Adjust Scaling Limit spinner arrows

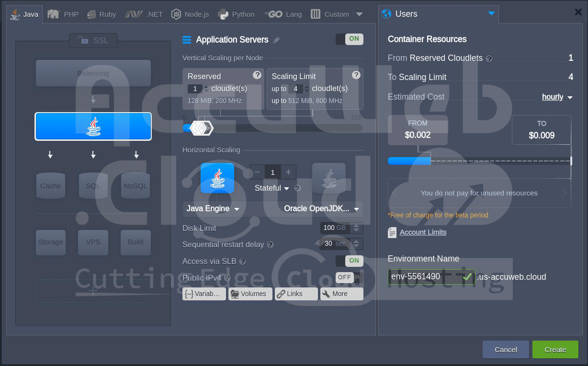pos(307,89)
